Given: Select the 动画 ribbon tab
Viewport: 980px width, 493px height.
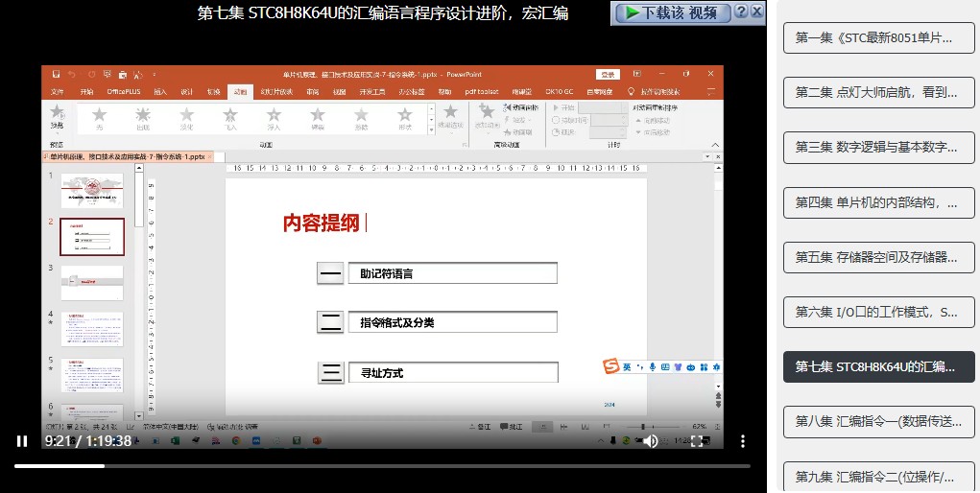Looking at the screenshot, I should point(240,92).
